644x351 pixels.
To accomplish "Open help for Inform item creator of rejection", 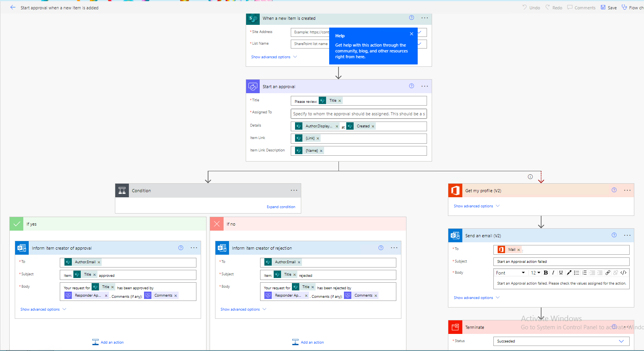I will click(381, 248).
